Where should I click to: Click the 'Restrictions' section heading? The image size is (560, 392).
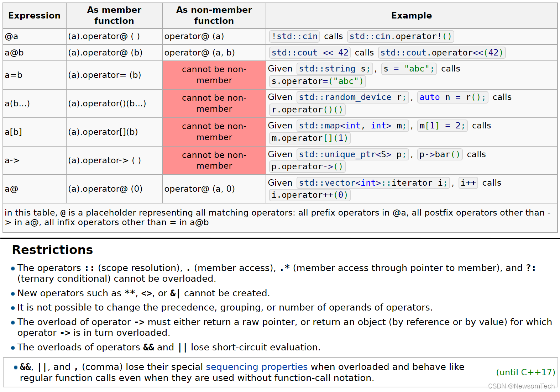52,250
